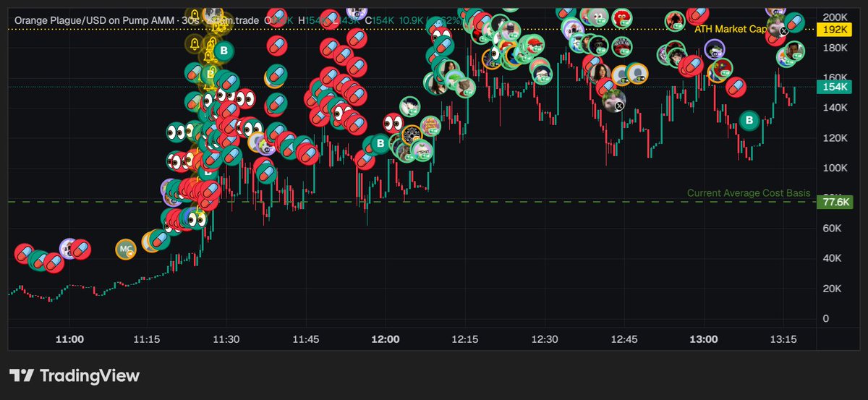Image resolution: width=868 pixels, height=400 pixels.
Task: Open the purple-ringed frog avatar near 13:00
Action: point(715,50)
